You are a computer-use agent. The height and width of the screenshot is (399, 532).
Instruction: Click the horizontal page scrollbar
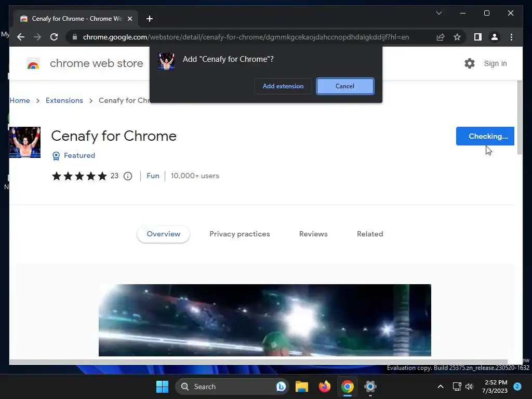(x=259, y=362)
